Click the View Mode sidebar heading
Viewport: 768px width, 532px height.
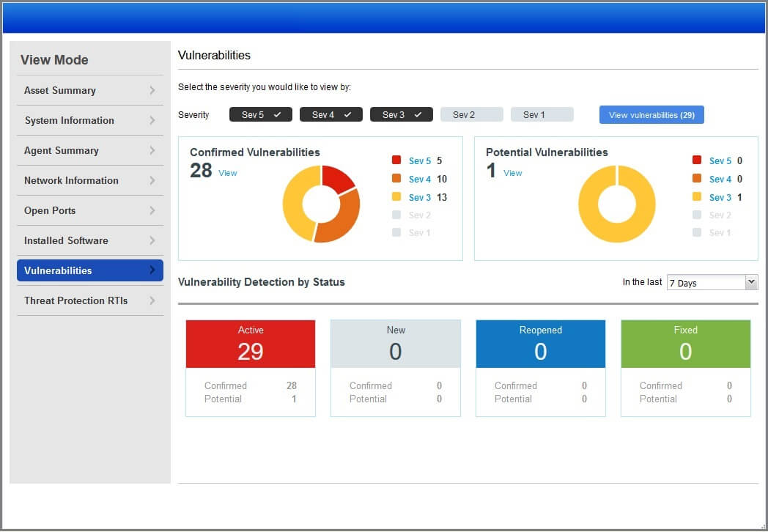[x=54, y=60]
